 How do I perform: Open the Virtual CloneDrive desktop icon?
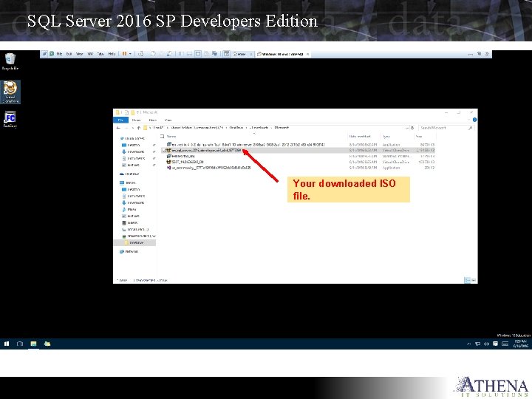(10, 92)
